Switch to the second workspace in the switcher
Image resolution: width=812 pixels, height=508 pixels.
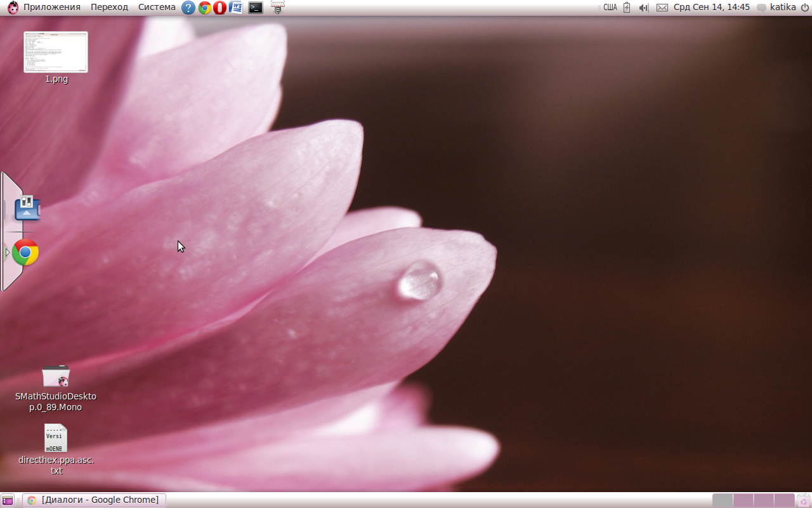click(x=743, y=500)
